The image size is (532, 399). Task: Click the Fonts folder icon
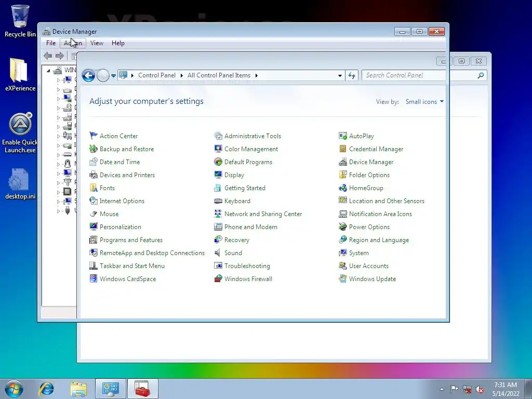coord(94,188)
